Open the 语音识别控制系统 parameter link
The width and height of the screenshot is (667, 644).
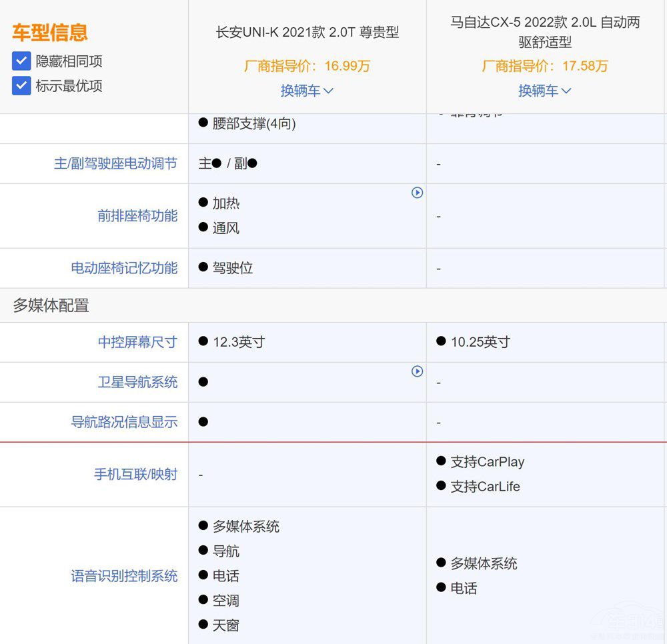[x=124, y=576]
